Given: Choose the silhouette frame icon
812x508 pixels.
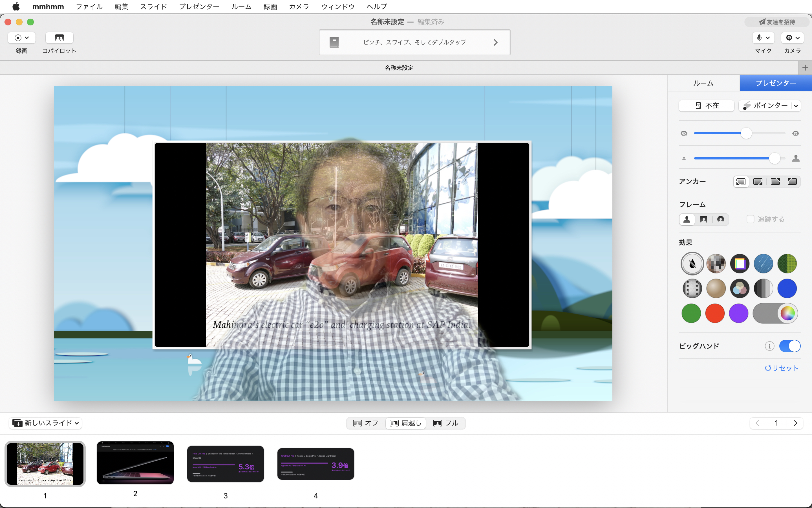Looking at the screenshot, I should pos(687,219).
